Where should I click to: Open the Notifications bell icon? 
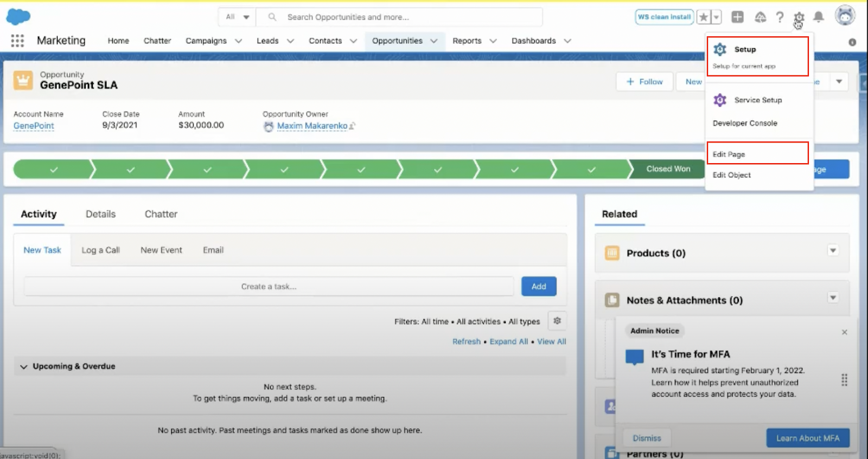coord(819,17)
